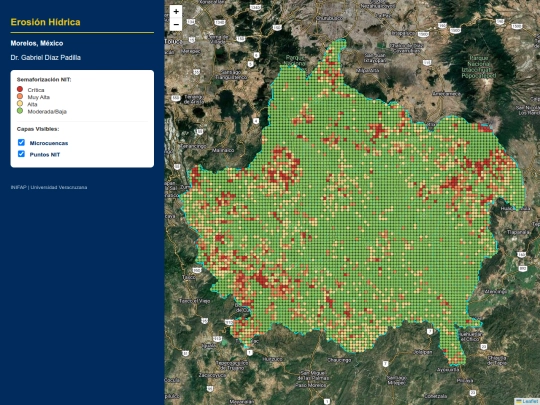Viewport: 540px width, 405px height.
Task: Click the Malinalco town label on map
Action: tap(223, 150)
